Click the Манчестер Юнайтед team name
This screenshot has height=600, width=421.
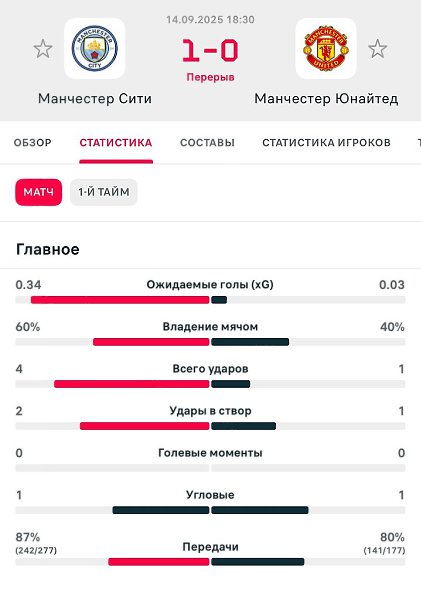pyautogui.click(x=326, y=99)
